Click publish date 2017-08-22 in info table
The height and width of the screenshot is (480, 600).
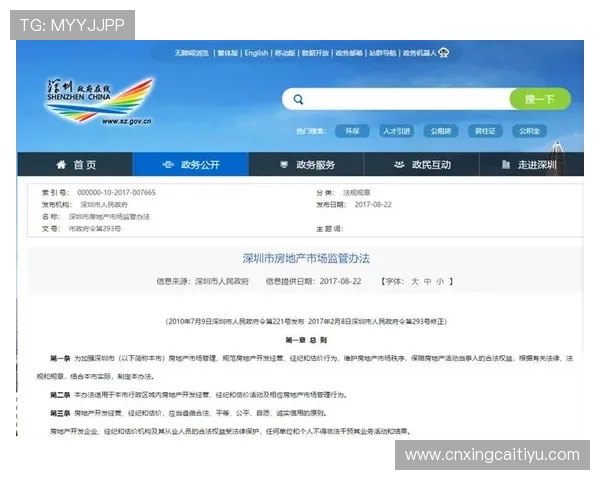point(373,205)
